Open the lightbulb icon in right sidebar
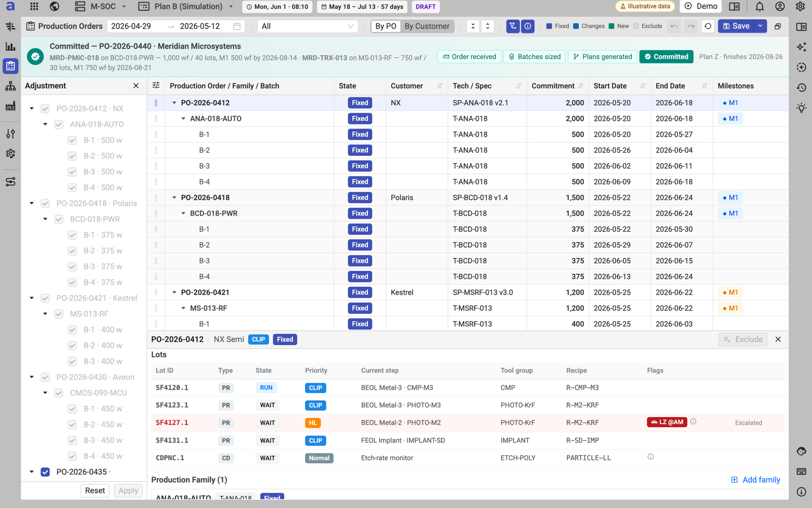 click(801, 108)
